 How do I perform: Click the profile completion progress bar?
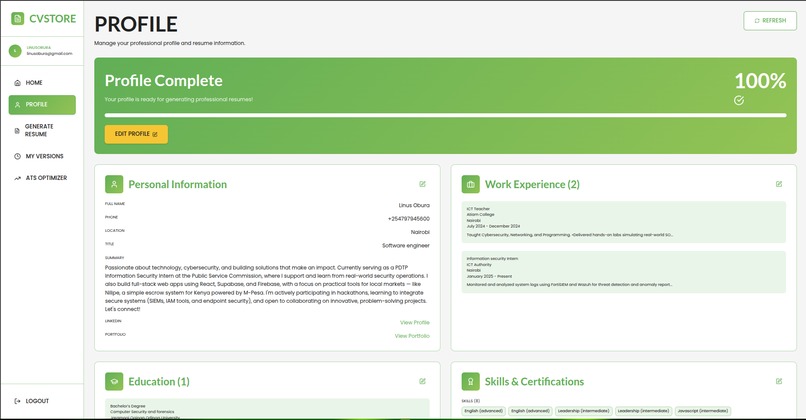pos(445,115)
